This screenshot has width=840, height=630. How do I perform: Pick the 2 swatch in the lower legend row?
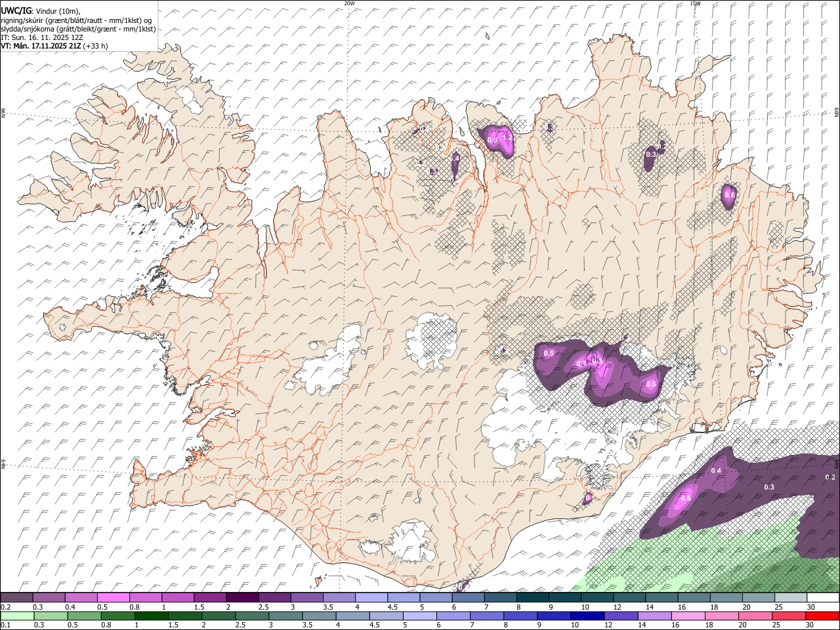[x=219, y=616]
